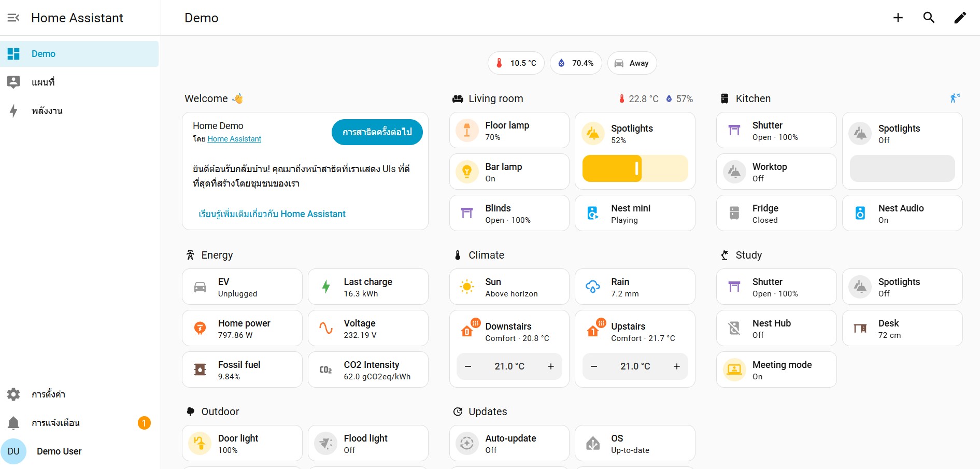Click the Kitchen Spotlights brightness slider
The height and width of the screenshot is (469, 980).
(902, 168)
